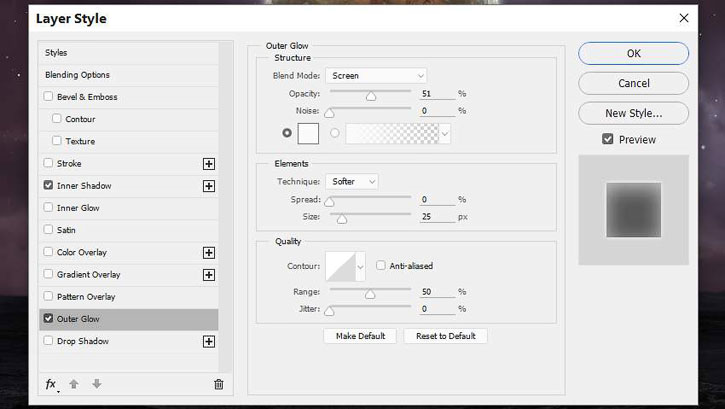Click Make Default button
Screen dimensions: 725x409
click(360, 336)
